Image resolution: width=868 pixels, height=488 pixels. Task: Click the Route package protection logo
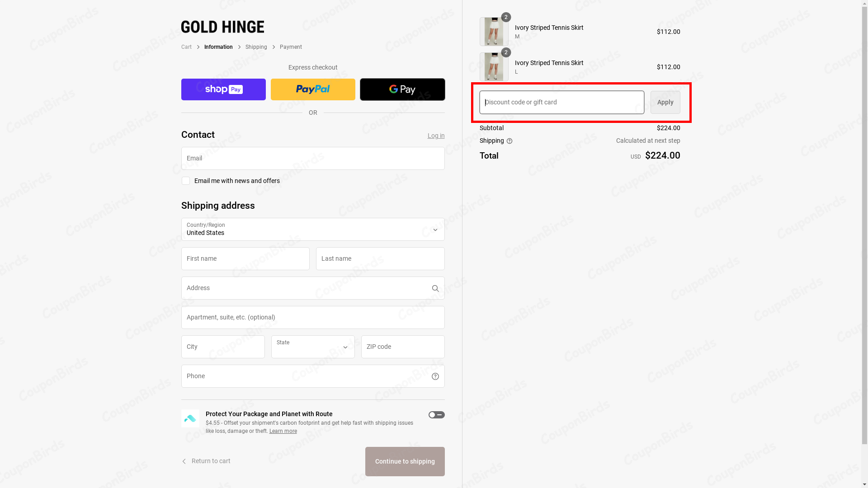[190, 418]
